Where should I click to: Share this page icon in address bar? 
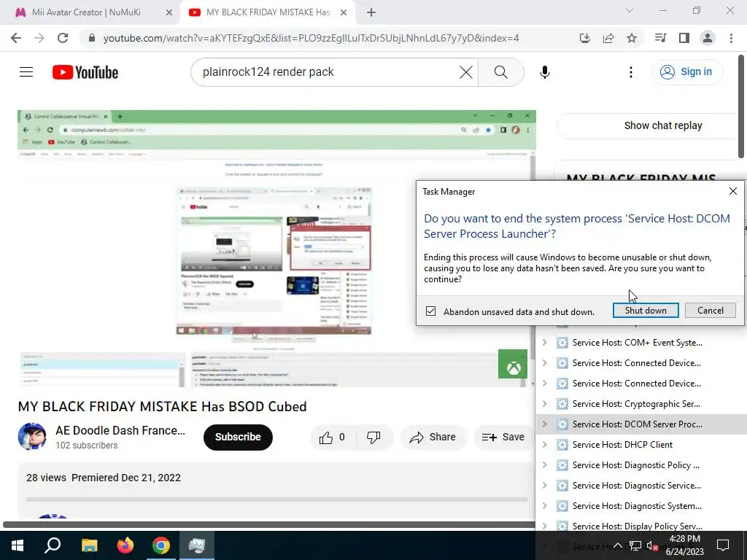coord(608,38)
